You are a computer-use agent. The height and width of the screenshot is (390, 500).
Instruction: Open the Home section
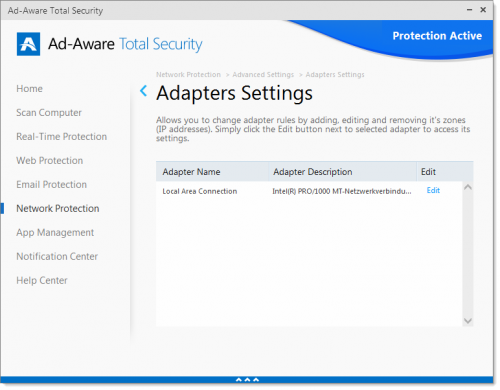pyautogui.click(x=29, y=89)
